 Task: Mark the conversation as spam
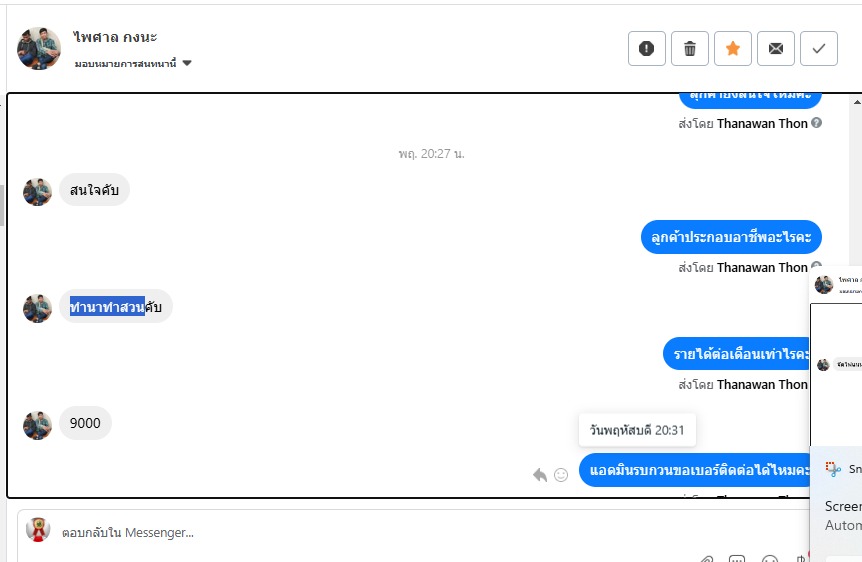pos(646,48)
